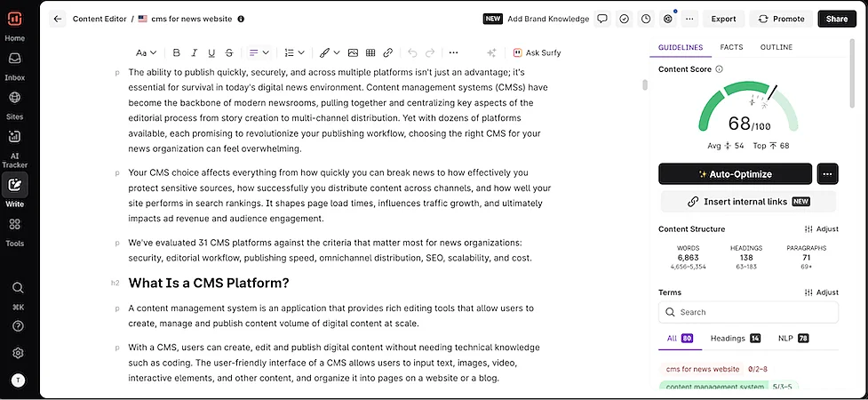Image resolution: width=868 pixels, height=400 pixels.
Task: Toggle strikethrough formatting
Action: [x=229, y=52]
